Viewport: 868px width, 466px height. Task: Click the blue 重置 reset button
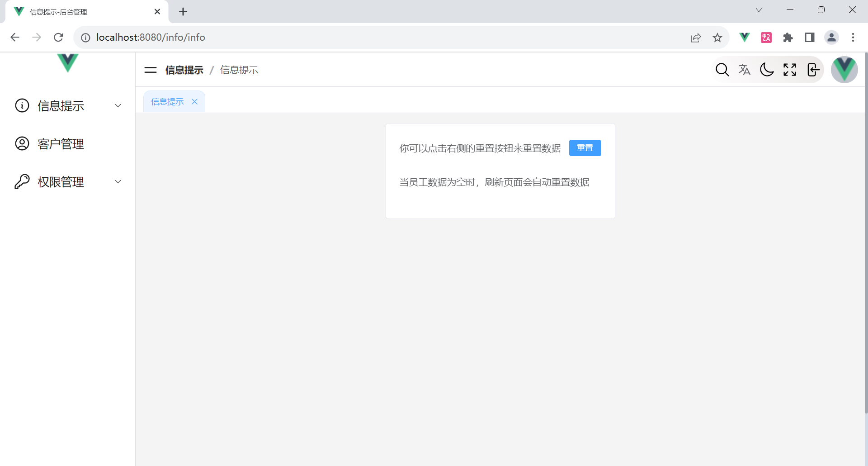(585, 148)
